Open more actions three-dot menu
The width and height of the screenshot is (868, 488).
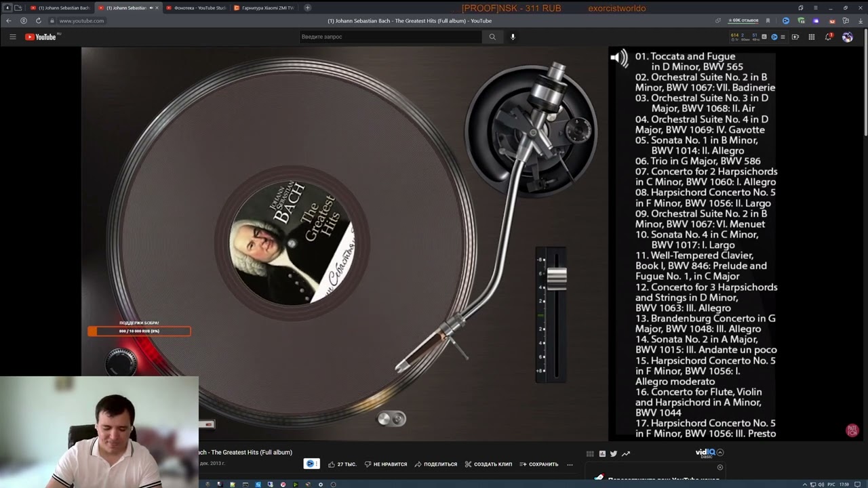click(x=570, y=464)
